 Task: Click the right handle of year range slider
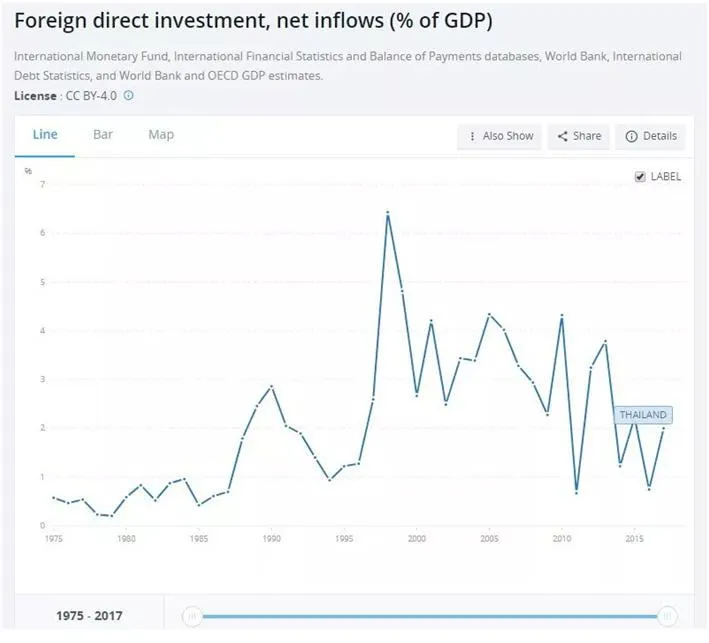pyautogui.click(x=668, y=616)
